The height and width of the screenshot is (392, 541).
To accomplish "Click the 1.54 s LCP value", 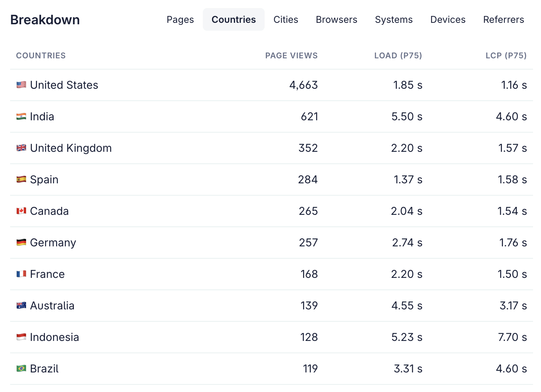I will (x=512, y=211).
